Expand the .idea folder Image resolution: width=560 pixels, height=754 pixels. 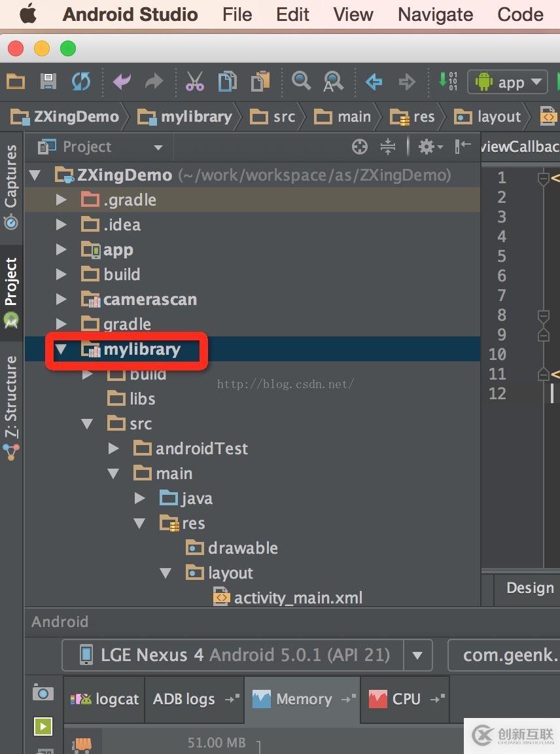(x=61, y=224)
